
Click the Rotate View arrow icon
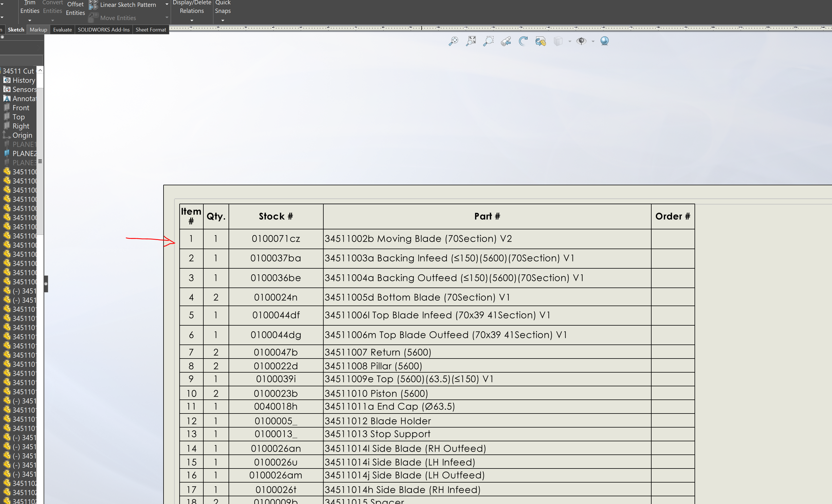tap(523, 41)
